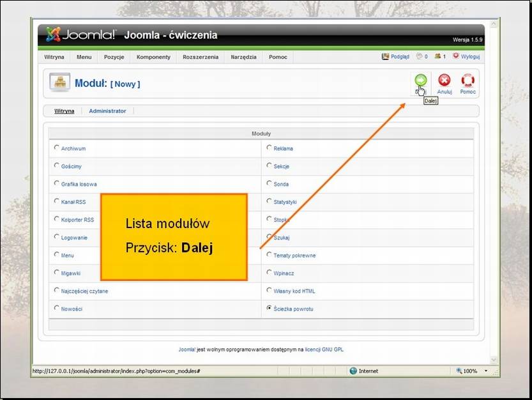Select the Sonda radio button
The height and width of the screenshot is (400, 532).
pos(269,183)
